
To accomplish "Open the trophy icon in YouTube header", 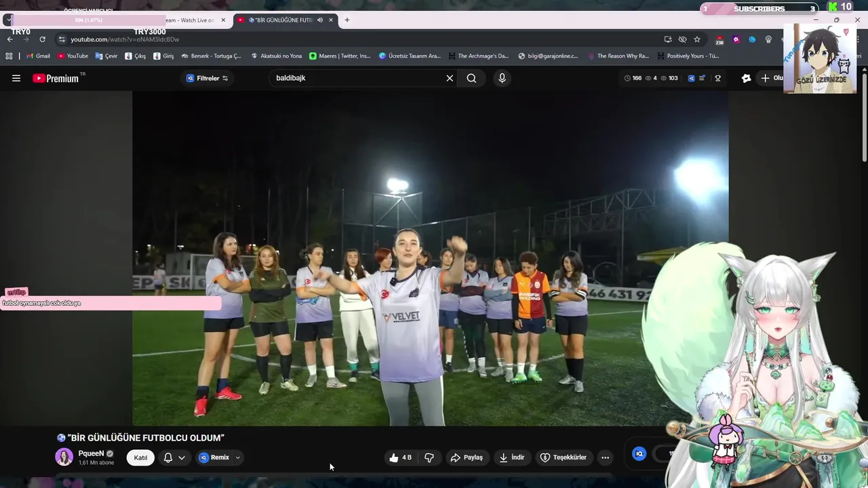I will tap(717, 78).
